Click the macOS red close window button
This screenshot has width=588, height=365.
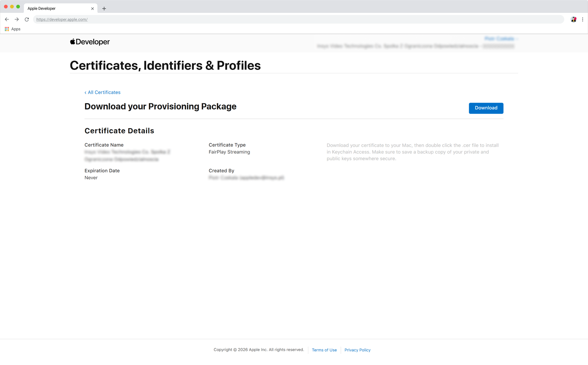(6, 6)
